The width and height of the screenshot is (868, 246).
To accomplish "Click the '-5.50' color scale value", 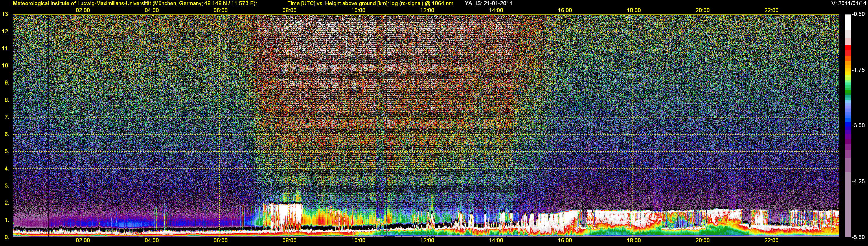I will coord(858,237).
